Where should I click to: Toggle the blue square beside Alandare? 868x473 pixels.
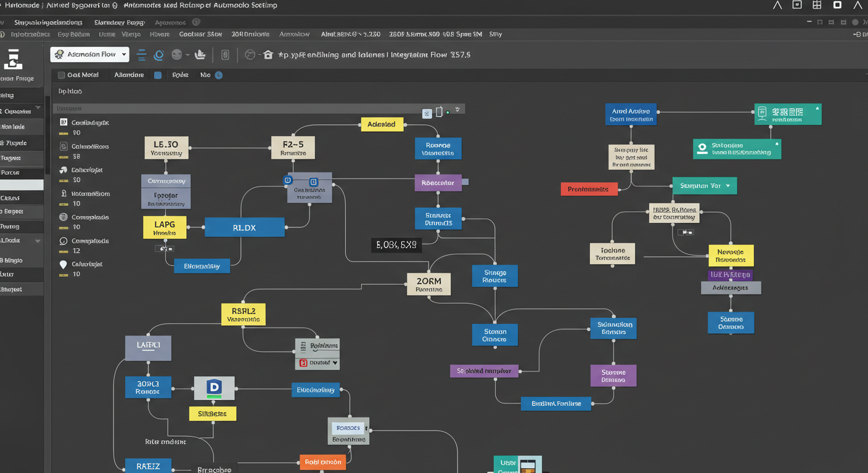(x=158, y=75)
